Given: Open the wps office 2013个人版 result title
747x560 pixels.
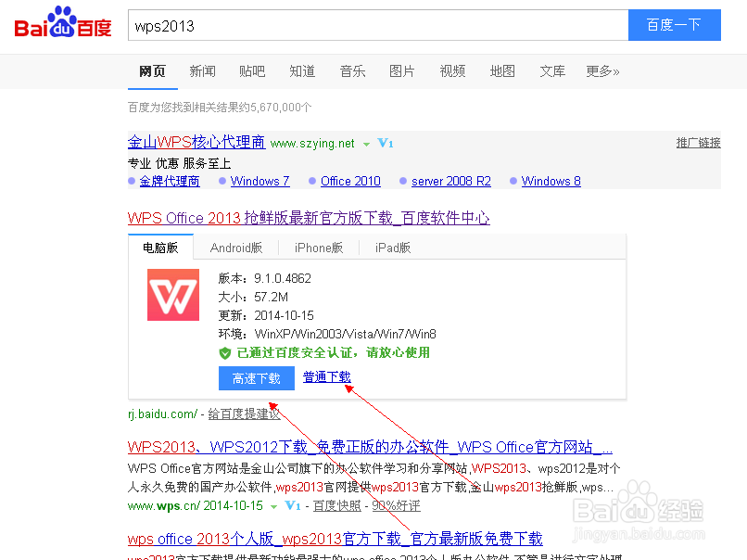Looking at the screenshot, I should 335,539.
